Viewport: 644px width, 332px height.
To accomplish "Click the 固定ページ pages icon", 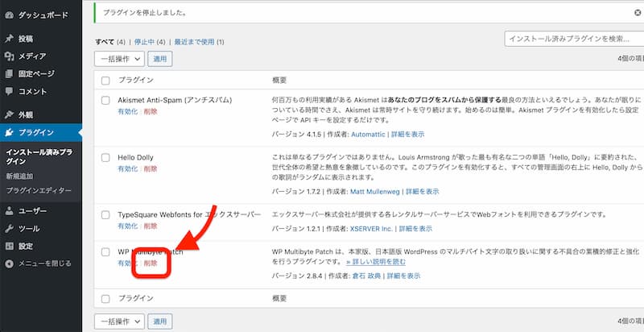I will coord(9,74).
